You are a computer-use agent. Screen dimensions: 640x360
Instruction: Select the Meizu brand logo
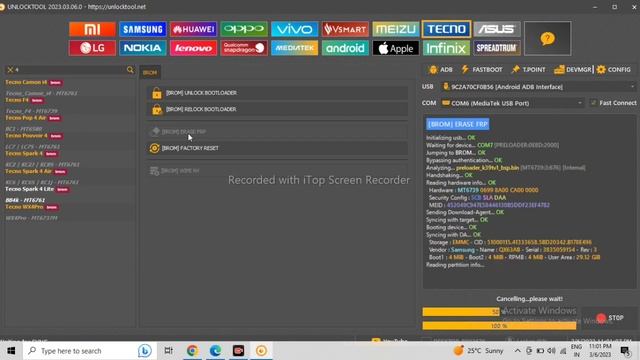click(396, 29)
